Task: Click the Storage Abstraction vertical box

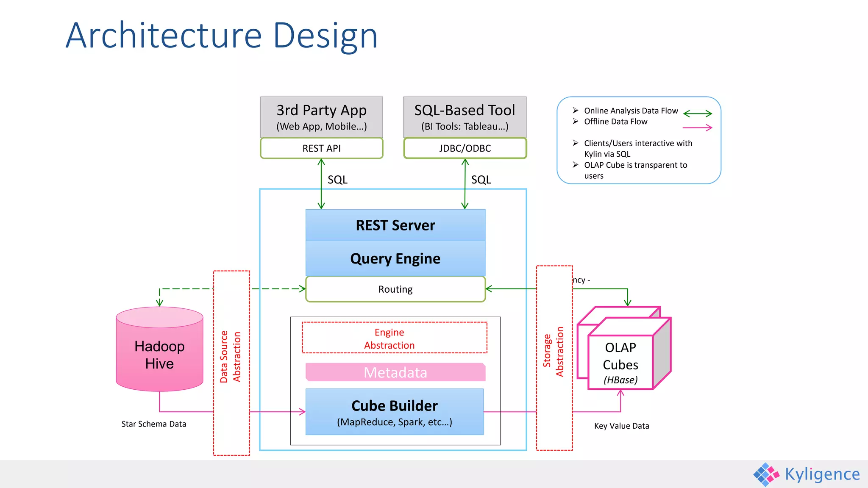Action: (x=554, y=358)
